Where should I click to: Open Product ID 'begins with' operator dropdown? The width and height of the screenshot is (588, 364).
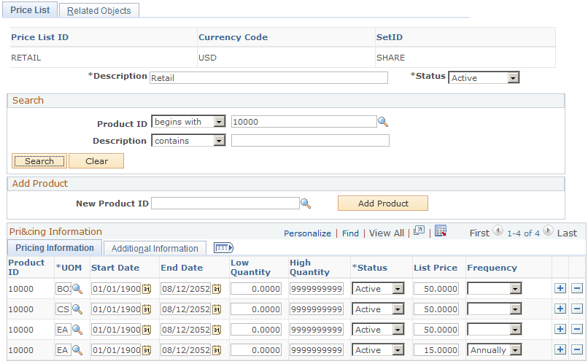(220, 122)
